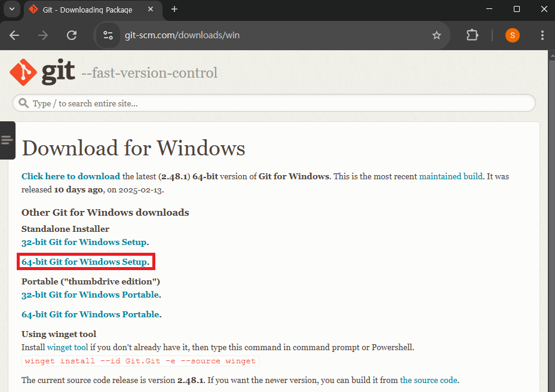Click the Portable thumbdrive edition heading
The image size is (555, 392).
[x=91, y=281]
